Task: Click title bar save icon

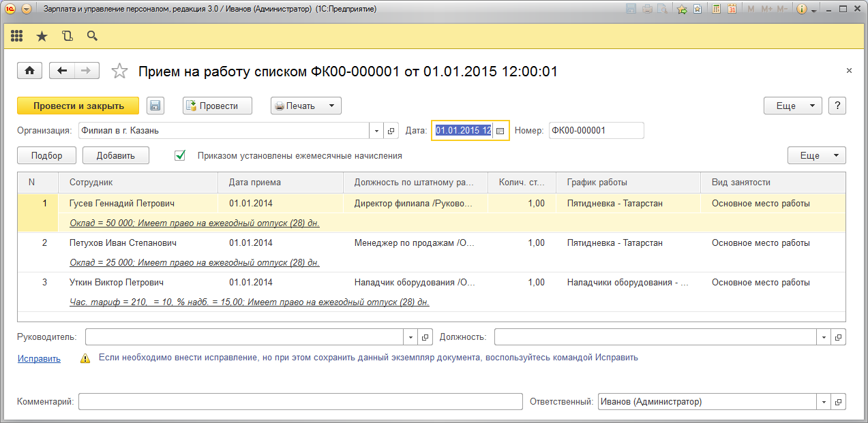Action: coord(631,10)
